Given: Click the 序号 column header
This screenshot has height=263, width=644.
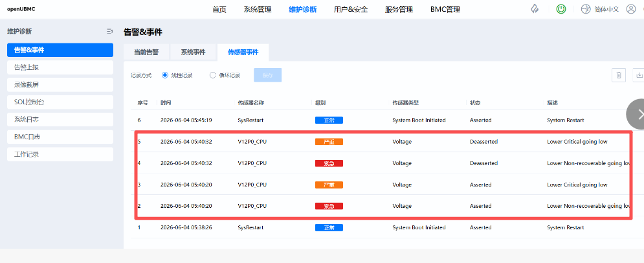Looking at the screenshot, I should coord(142,103).
